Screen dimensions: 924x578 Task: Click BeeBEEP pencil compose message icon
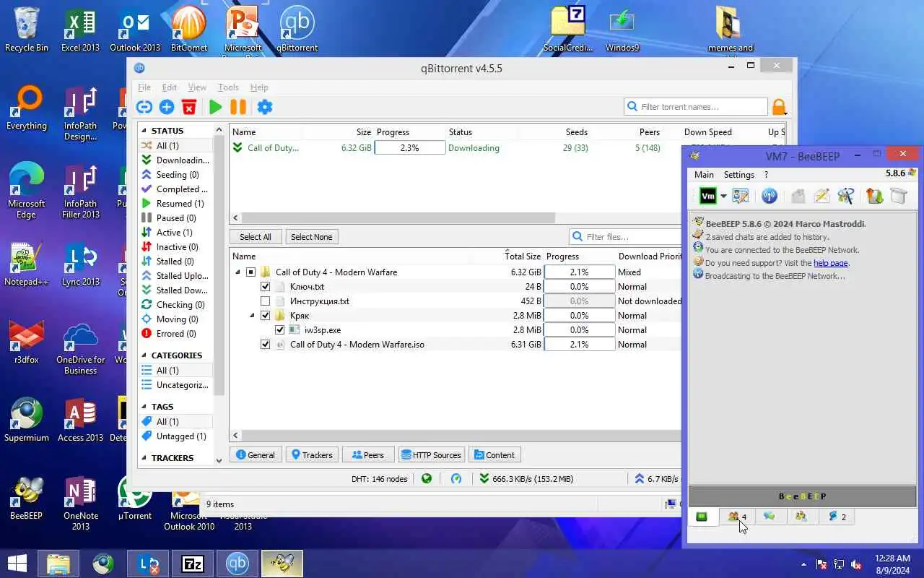click(x=821, y=196)
